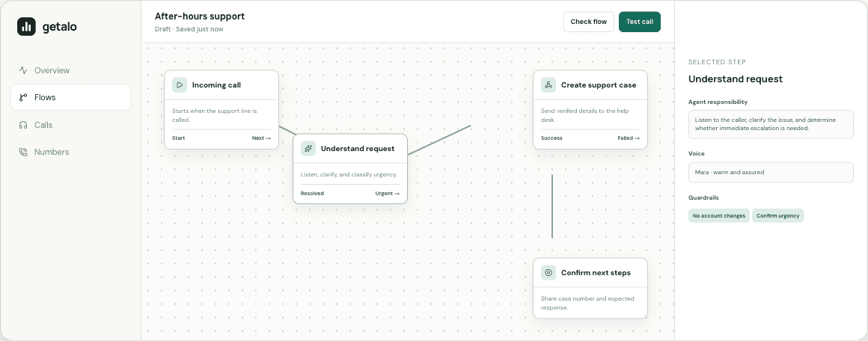Open the Flows section

click(71, 97)
